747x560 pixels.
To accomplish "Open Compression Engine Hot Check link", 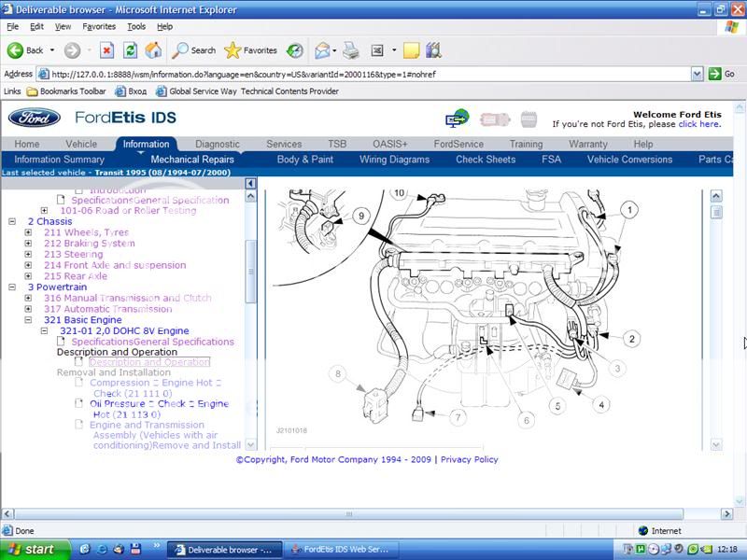I will coord(155,388).
